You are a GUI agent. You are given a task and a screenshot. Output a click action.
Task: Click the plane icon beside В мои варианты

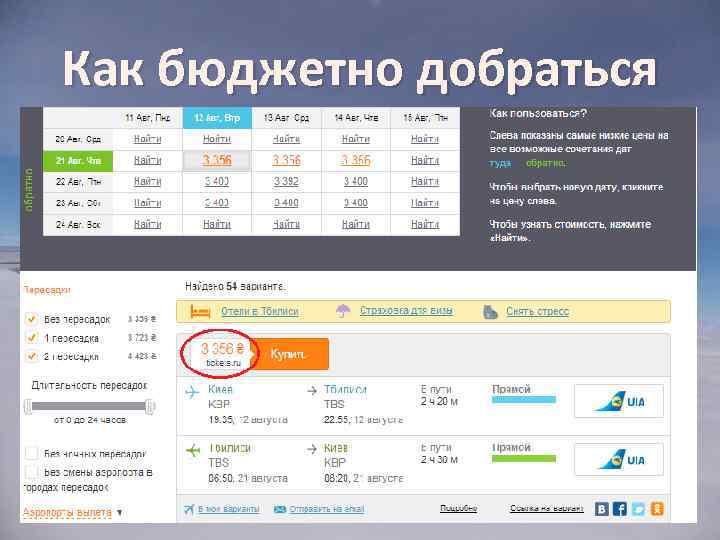tap(189, 509)
